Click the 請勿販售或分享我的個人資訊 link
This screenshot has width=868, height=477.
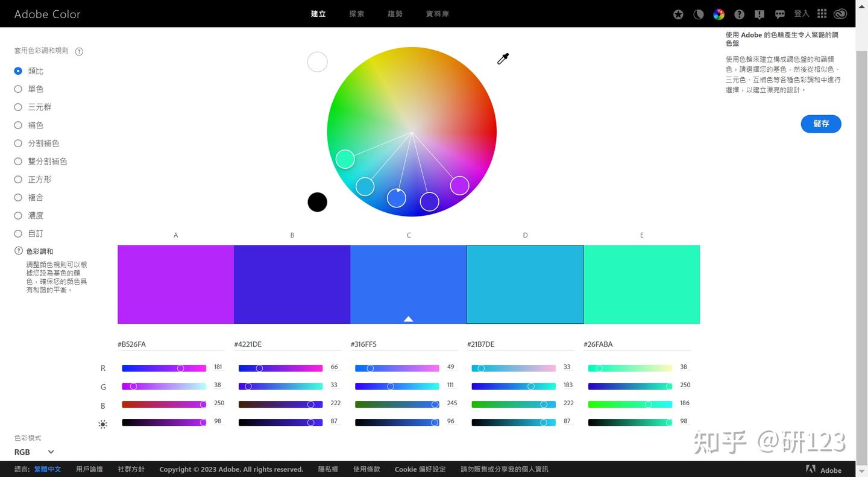[x=505, y=469]
